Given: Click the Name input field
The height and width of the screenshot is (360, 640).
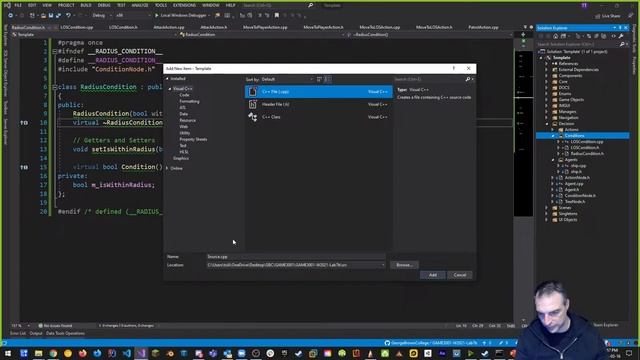Looking at the screenshot, I should [296, 257].
